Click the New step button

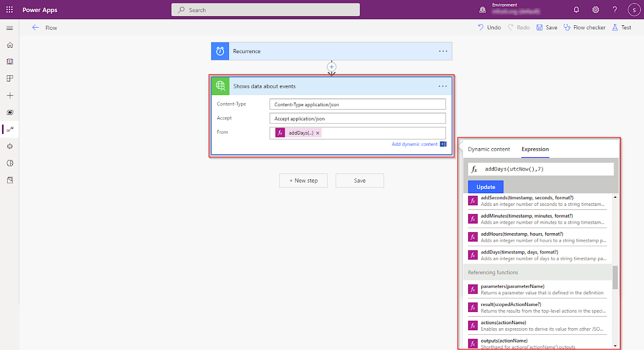[x=303, y=181]
